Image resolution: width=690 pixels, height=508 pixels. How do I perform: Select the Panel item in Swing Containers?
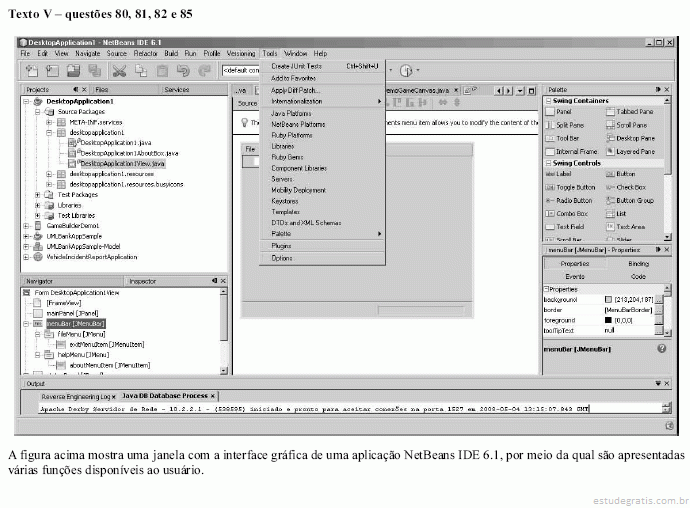(x=558, y=112)
